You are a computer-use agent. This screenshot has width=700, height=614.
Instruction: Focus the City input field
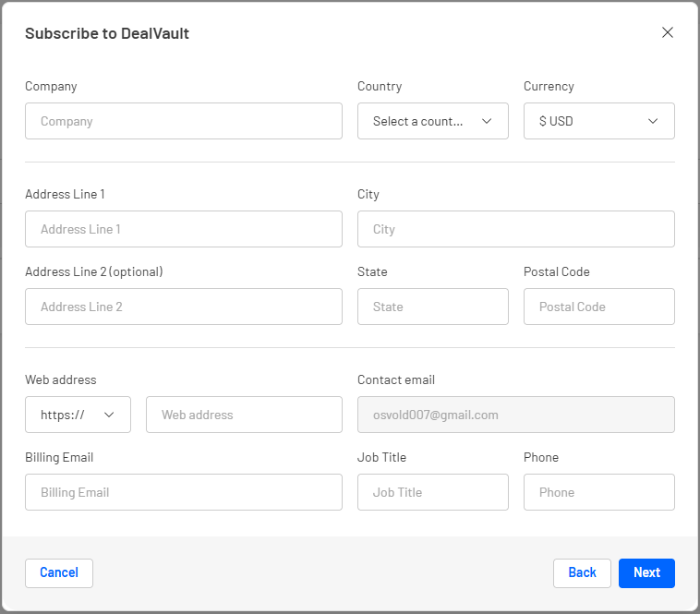516,229
